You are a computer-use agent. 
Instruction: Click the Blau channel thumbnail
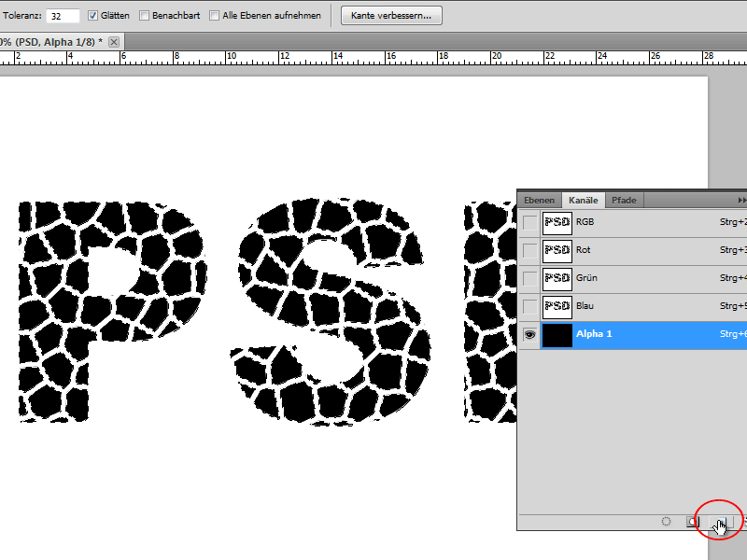(557, 307)
